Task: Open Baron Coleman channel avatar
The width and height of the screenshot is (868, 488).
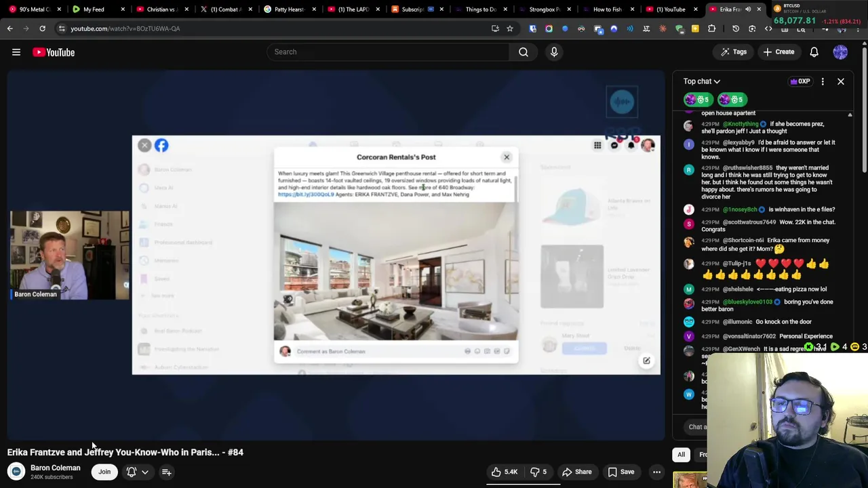Action: pos(16,472)
